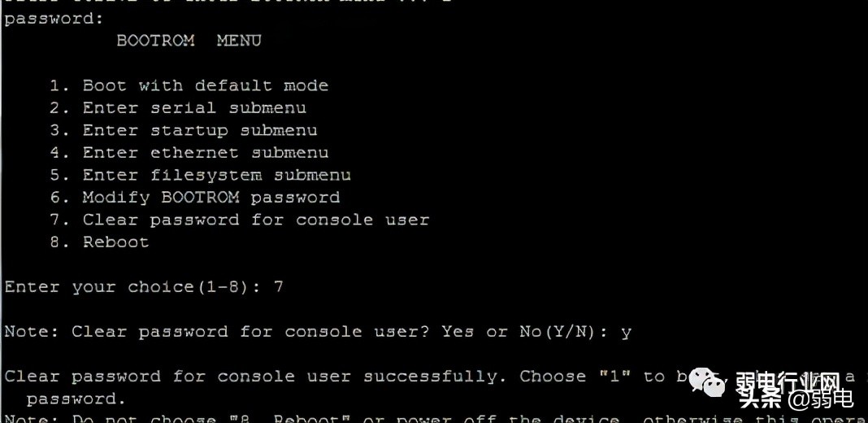Click the typed 7 after the choice prompt

click(x=279, y=286)
